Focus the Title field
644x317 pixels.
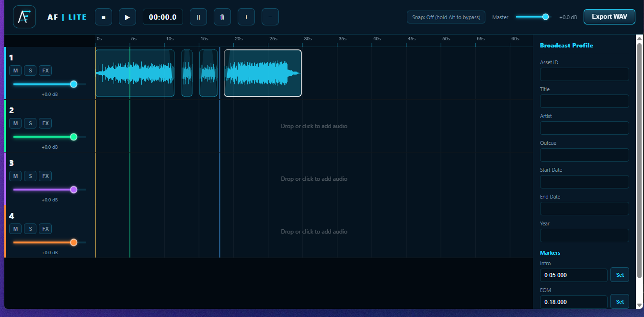click(584, 101)
